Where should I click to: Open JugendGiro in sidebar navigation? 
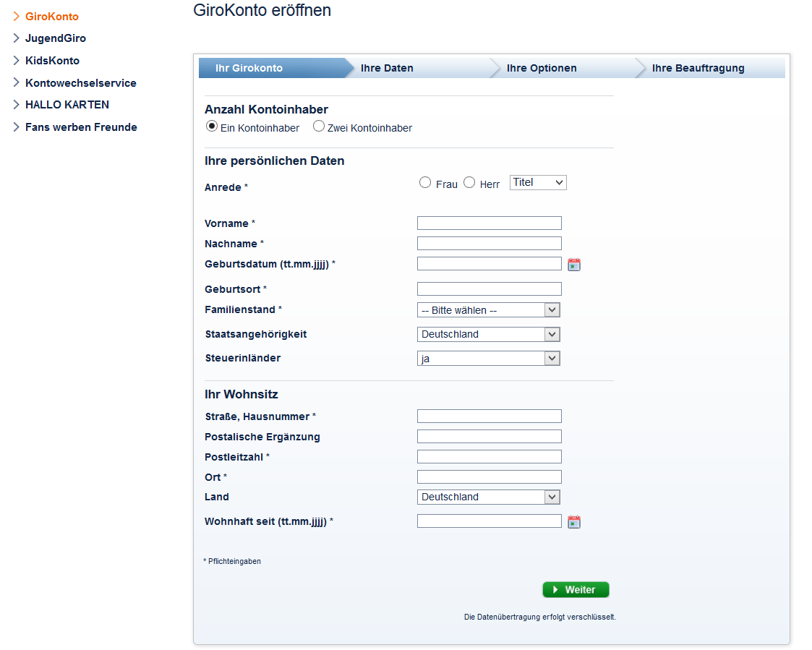(x=56, y=38)
